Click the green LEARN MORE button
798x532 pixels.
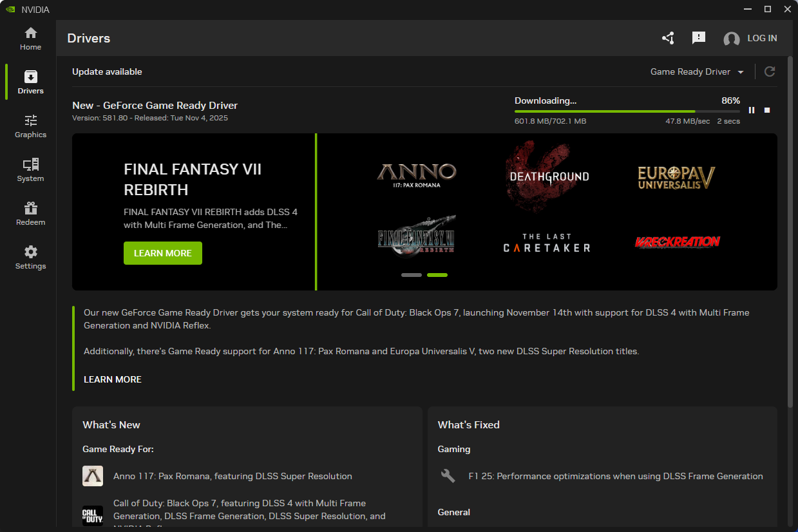coord(163,253)
